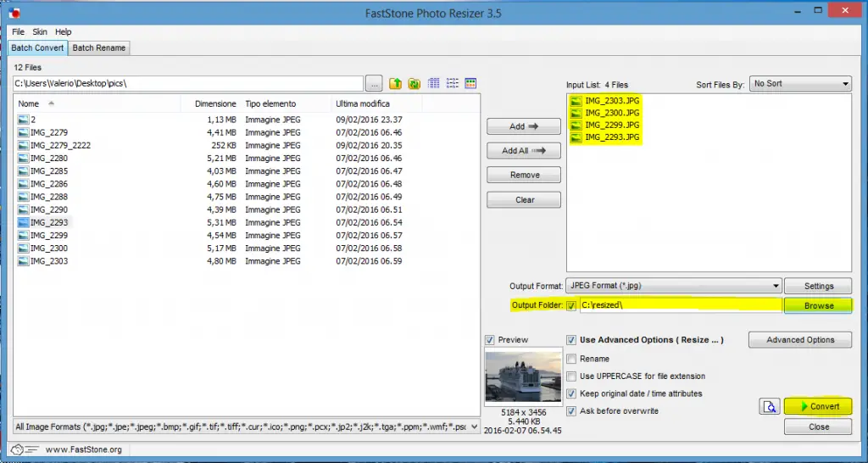Open the File menu
The width and height of the screenshot is (868, 463).
pos(19,32)
